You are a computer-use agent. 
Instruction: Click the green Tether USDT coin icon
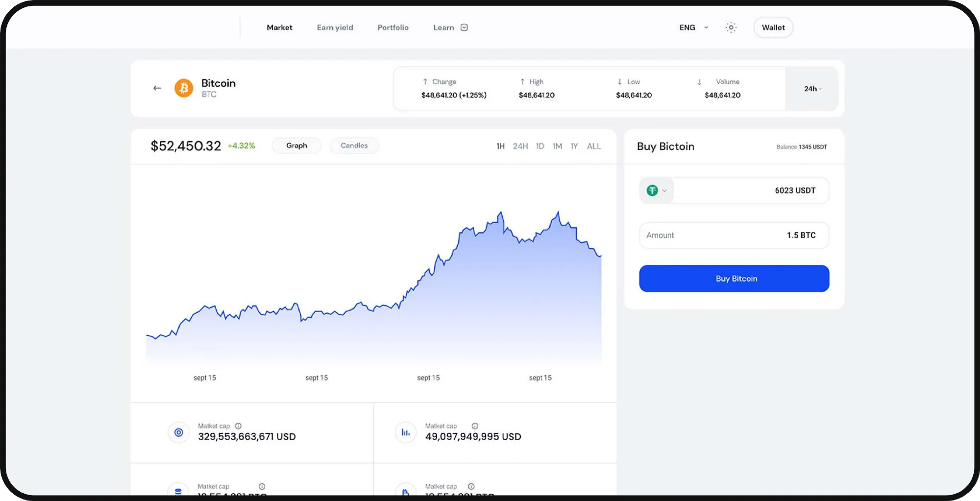[x=652, y=191]
